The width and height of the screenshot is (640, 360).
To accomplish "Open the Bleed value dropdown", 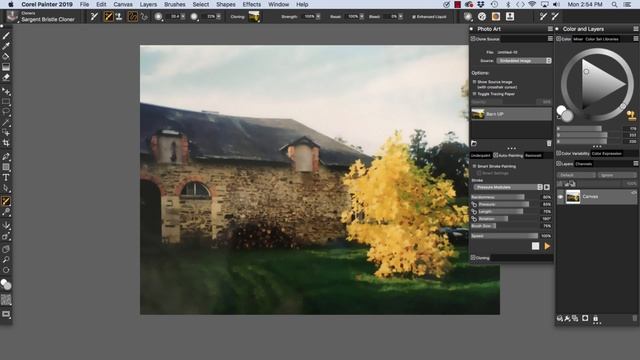I will pos(400,17).
